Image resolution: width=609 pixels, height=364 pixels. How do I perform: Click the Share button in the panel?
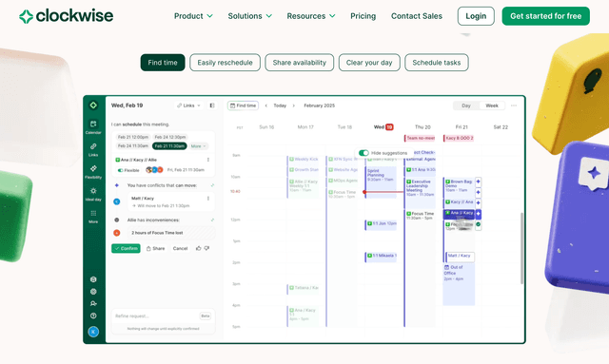click(x=155, y=248)
